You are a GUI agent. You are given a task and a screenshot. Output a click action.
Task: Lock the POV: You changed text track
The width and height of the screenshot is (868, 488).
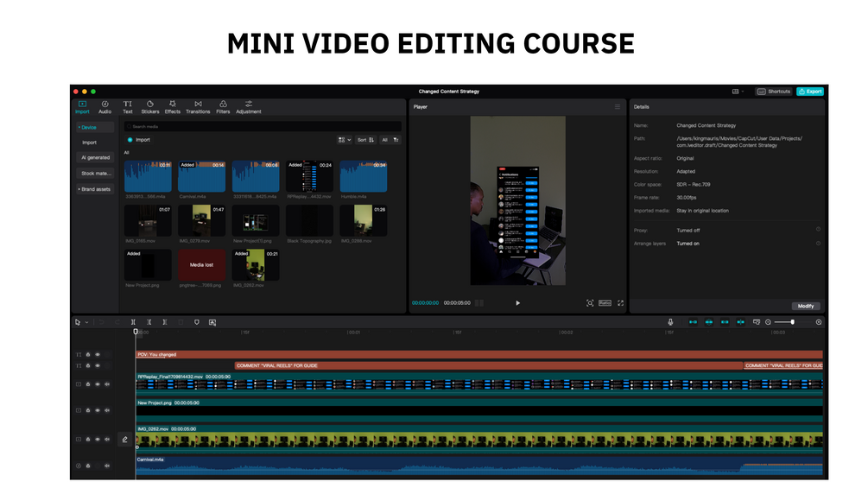tap(88, 355)
